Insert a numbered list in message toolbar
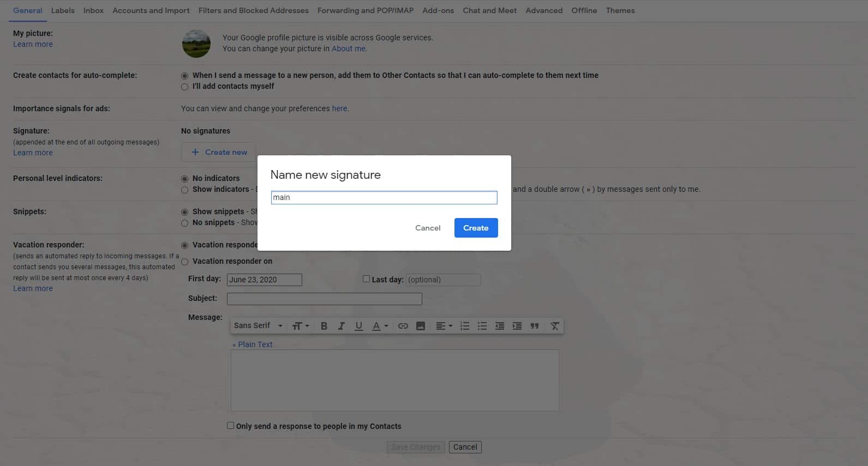Image resolution: width=868 pixels, height=466 pixels. [465, 326]
